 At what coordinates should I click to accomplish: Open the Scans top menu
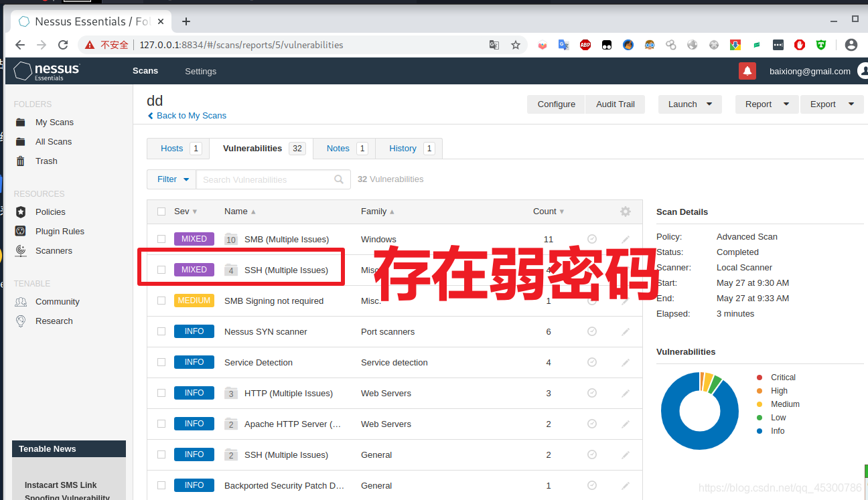tap(145, 71)
